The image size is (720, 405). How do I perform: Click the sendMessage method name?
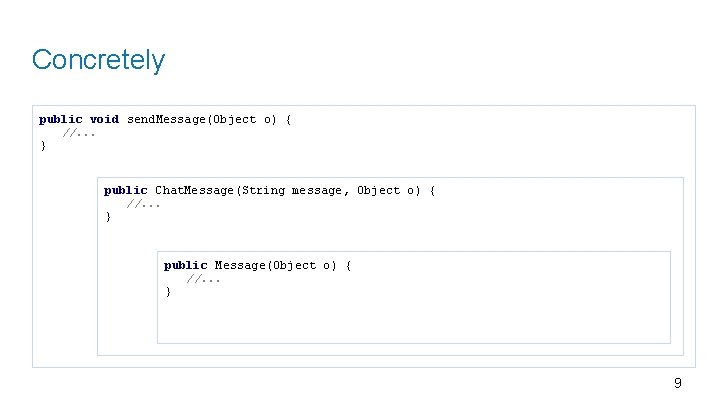(x=166, y=119)
